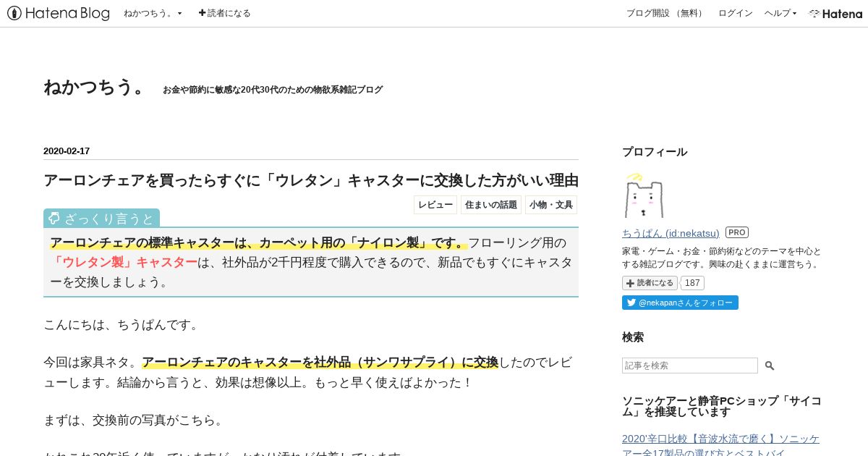Select the 小物・文具 category tag
The height and width of the screenshot is (456, 868).
click(x=551, y=205)
